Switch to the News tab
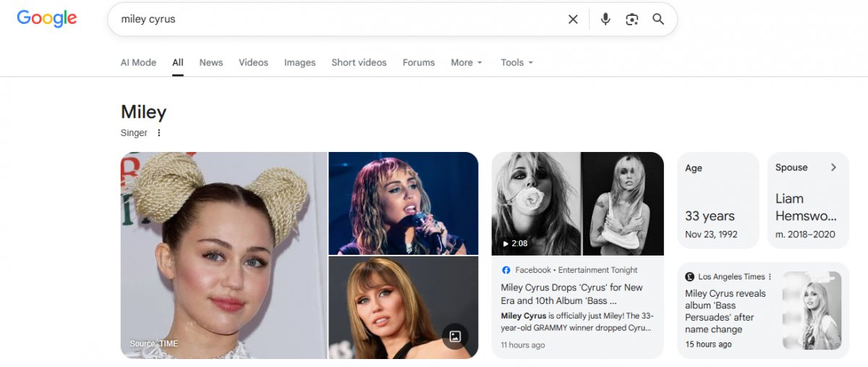This screenshot has width=868, height=367. point(211,62)
